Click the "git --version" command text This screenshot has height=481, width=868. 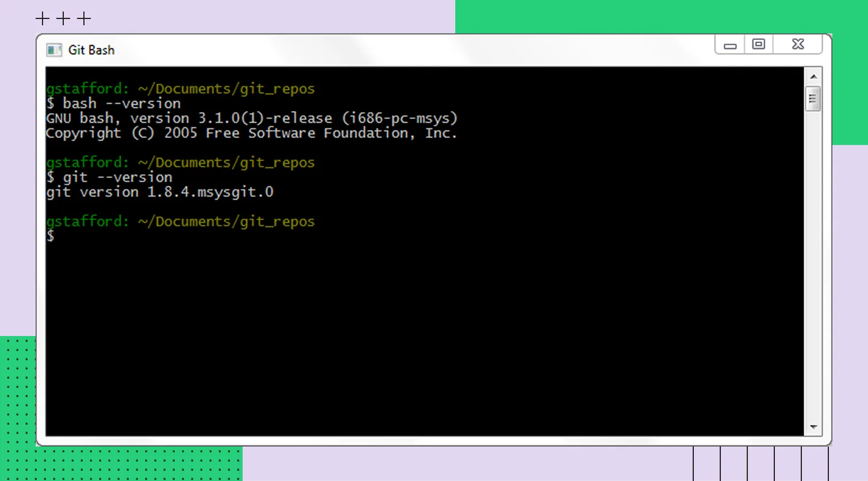(117, 177)
